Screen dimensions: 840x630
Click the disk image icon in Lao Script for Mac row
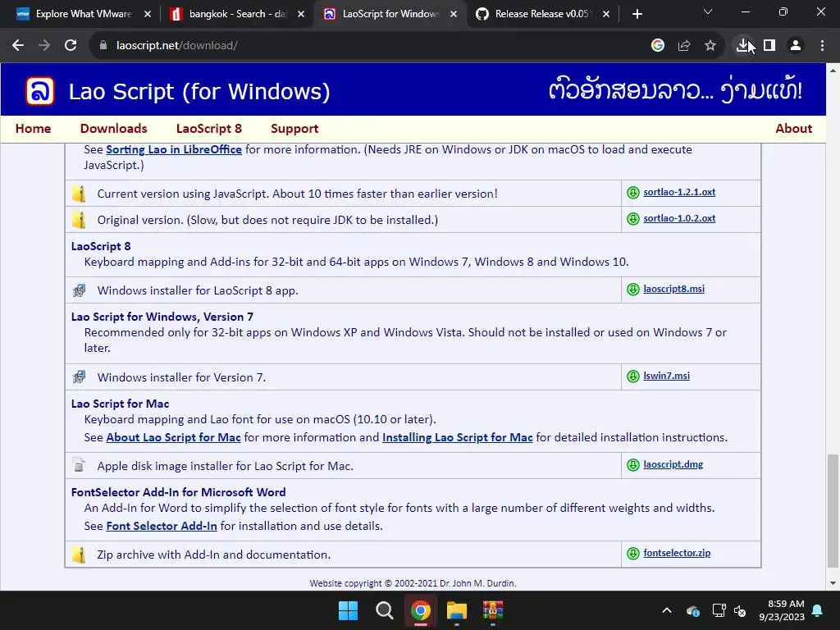pos(80,466)
